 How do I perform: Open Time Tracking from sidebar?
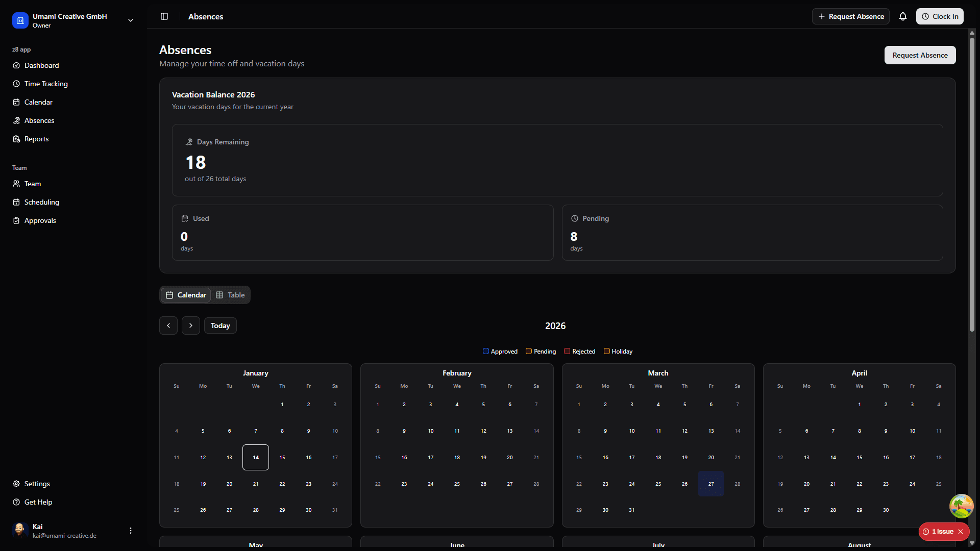46,84
